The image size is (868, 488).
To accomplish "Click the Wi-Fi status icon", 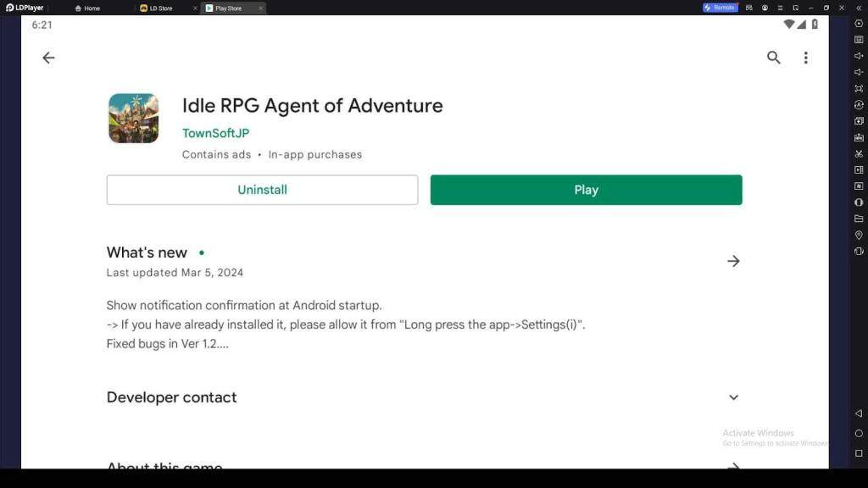I will (789, 25).
